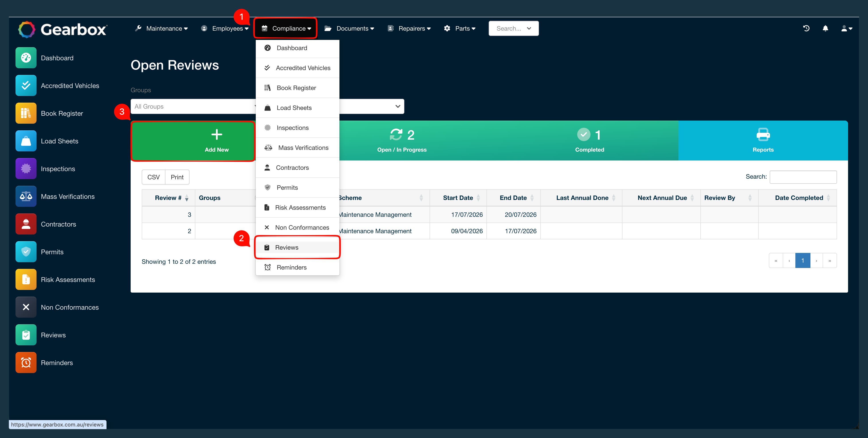868x438 pixels.
Task: Select Reminders in Compliance menu
Action: [298, 267]
